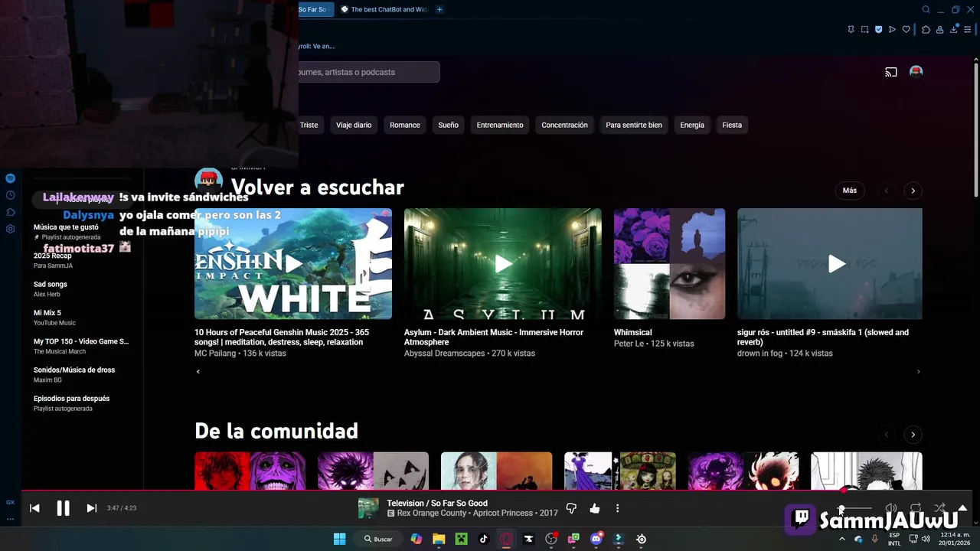Open Discord from the Windows taskbar
The height and width of the screenshot is (551, 980).
[596, 539]
